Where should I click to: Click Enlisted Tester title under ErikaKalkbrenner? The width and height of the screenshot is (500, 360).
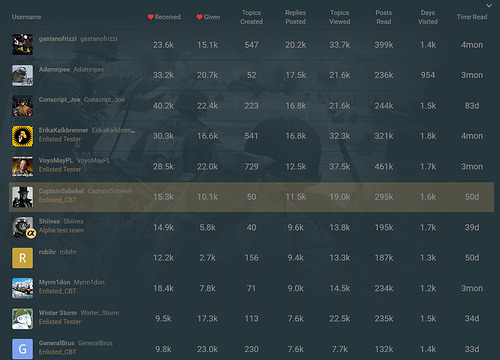(60, 139)
